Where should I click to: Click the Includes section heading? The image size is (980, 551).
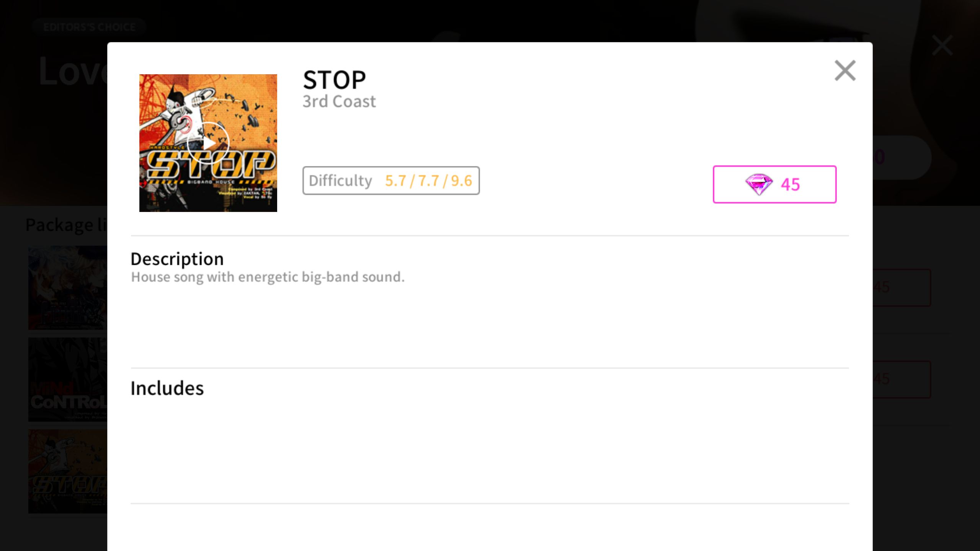(x=167, y=388)
